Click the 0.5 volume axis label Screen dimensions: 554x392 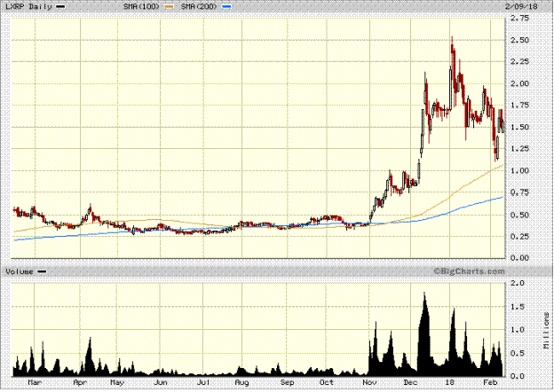coord(518,353)
